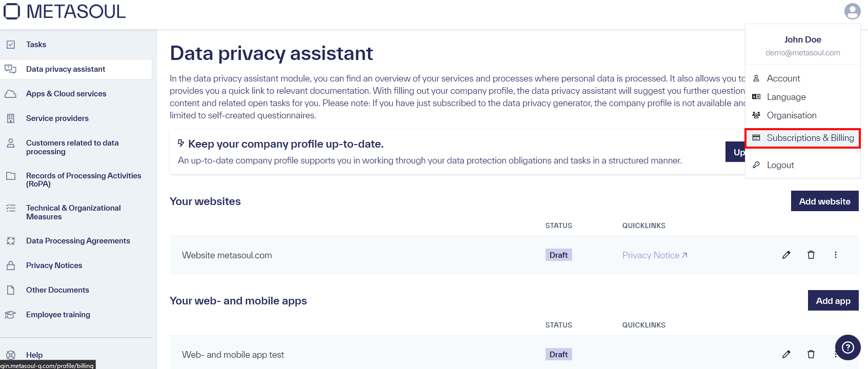Edit Website metasoul.com with the pencil icon

(786, 255)
